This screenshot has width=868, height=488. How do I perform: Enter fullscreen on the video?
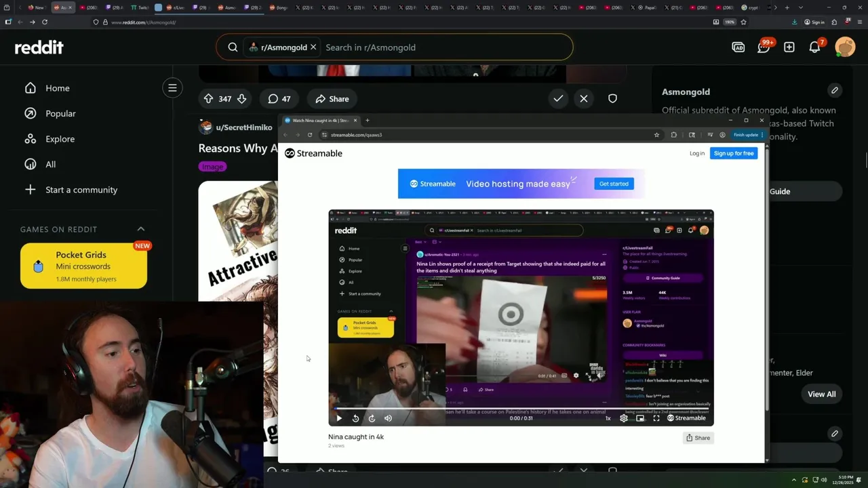(656, 418)
